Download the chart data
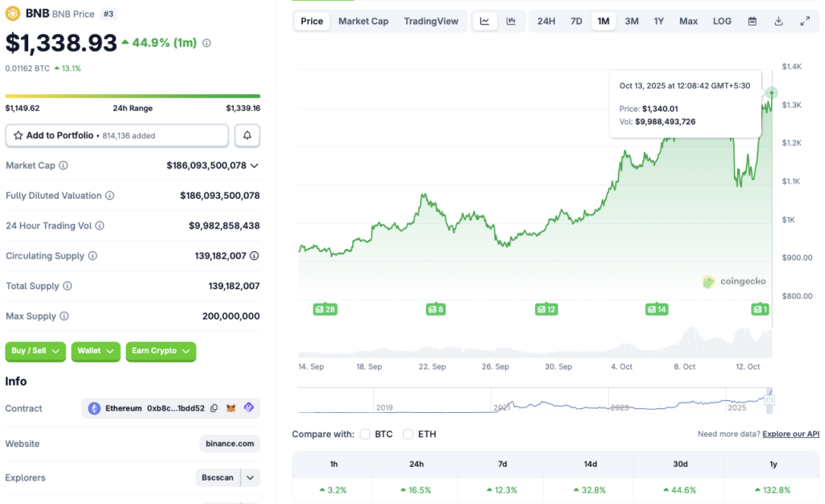825x504 pixels. (x=778, y=21)
